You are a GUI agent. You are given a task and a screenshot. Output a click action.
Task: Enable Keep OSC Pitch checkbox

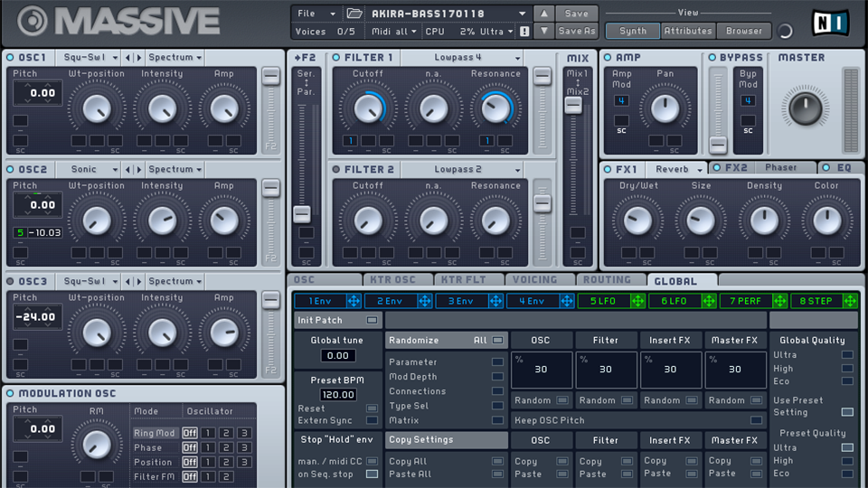click(756, 420)
